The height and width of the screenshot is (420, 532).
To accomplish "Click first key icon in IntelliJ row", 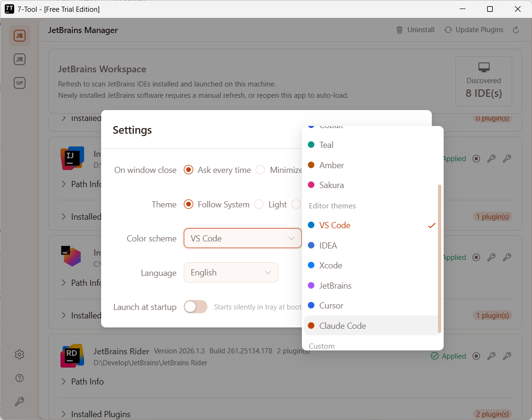I will (491, 158).
